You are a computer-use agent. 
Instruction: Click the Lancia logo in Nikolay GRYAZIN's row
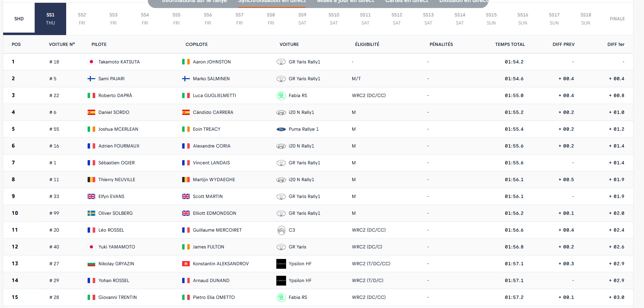(281, 263)
